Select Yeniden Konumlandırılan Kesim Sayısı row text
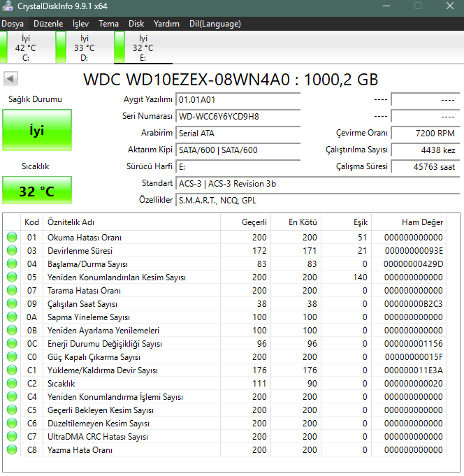Image resolution: width=464 pixels, height=476 pixels. coord(117,277)
